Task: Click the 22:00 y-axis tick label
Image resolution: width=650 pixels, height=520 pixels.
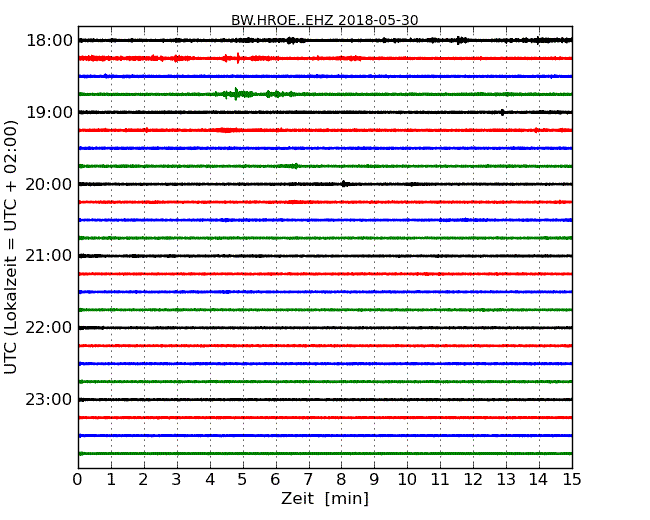Action: [49, 328]
